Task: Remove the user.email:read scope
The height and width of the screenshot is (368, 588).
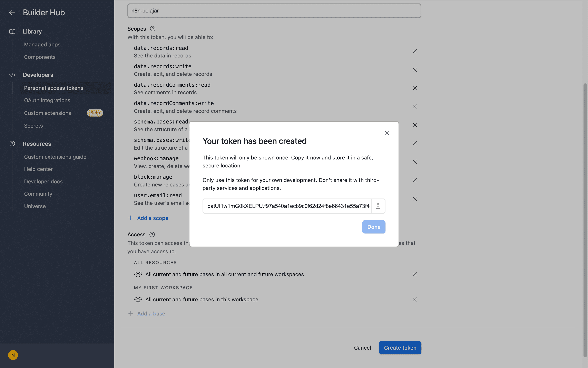Action: (415, 199)
